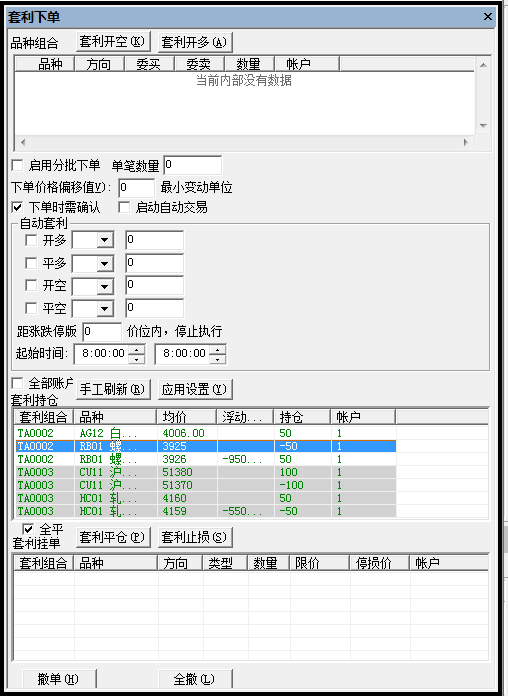Click left arrow of horizontal scrollbar
The width and height of the screenshot is (508, 696).
[x=23, y=142]
